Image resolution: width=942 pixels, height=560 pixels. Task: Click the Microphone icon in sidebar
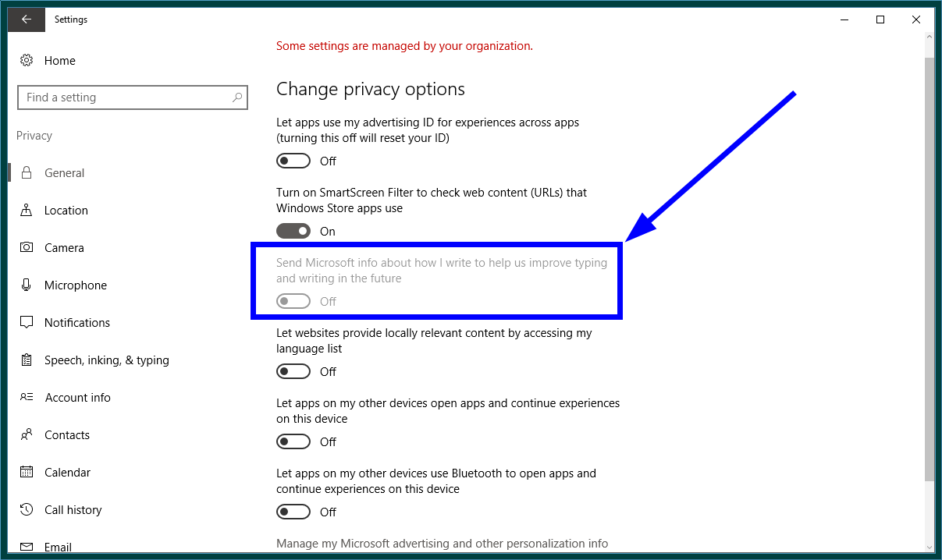27,285
